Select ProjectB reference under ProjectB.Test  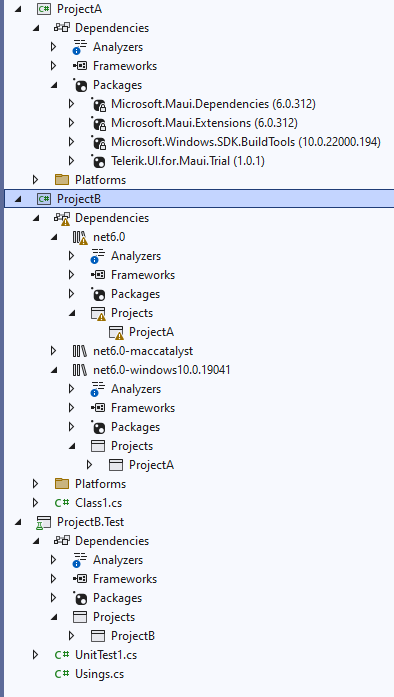(133, 636)
